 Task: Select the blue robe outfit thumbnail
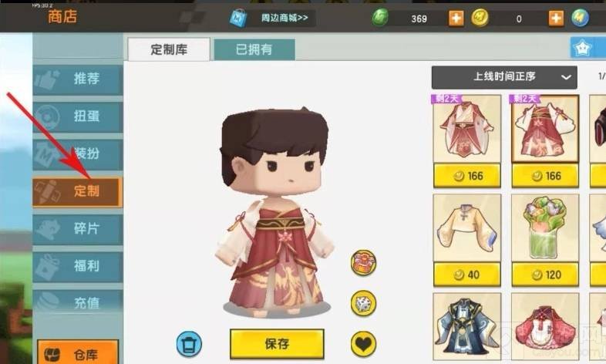(467, 327)
